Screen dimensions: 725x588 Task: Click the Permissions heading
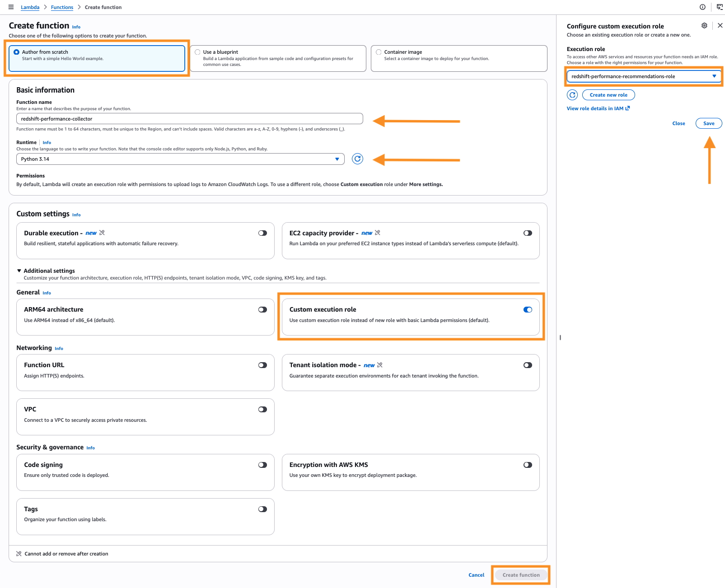point(30,176)
